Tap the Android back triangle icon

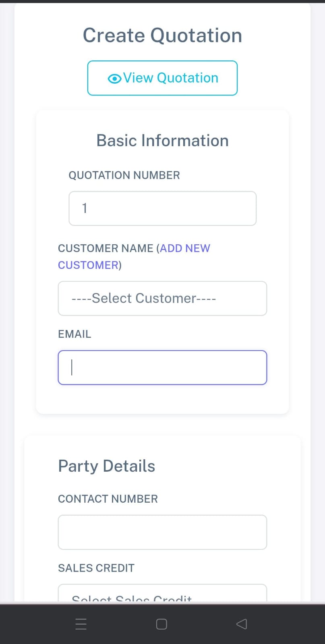click(x=242, y=624)
